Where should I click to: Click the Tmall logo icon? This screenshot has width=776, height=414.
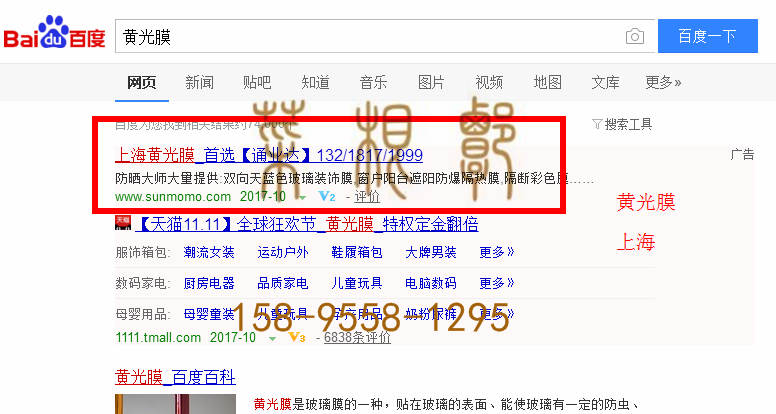point(123,223)
